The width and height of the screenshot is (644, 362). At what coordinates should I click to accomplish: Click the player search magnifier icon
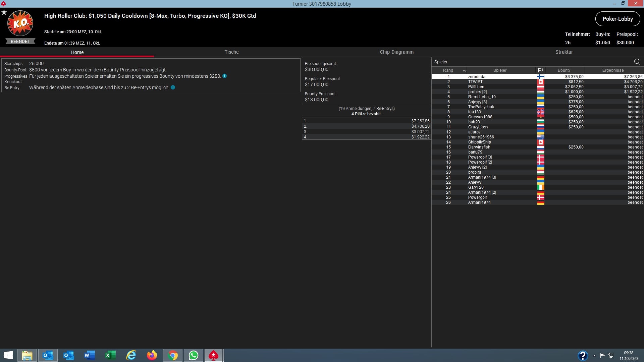click(x=637, y=62)
